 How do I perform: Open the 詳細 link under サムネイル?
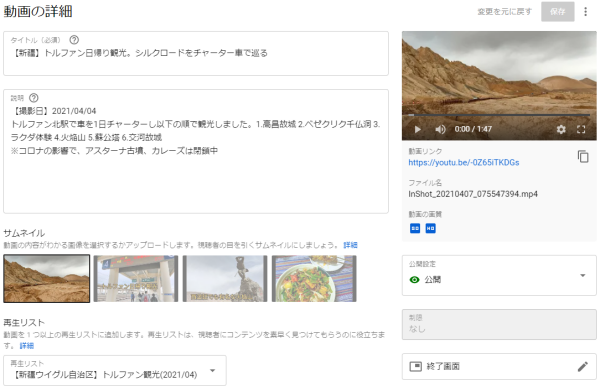pyautogui.click(x=350, y=245)
